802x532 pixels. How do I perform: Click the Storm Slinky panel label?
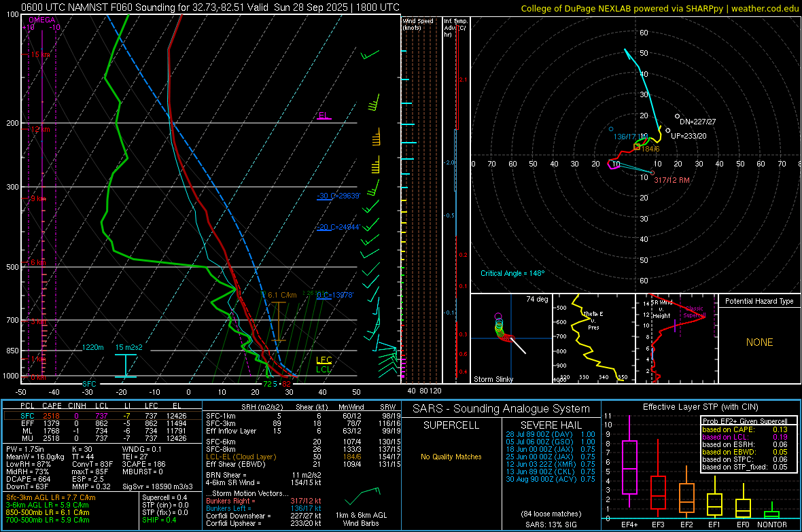click(493, 379)
